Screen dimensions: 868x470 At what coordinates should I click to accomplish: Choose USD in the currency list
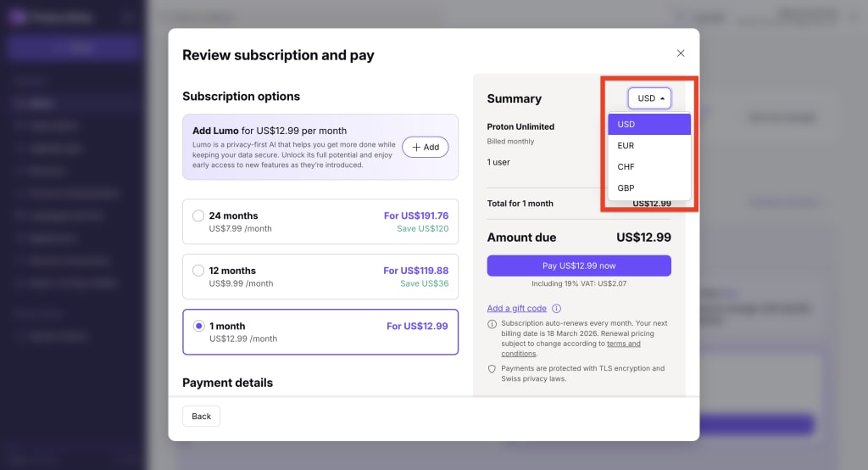coord(649,124)
